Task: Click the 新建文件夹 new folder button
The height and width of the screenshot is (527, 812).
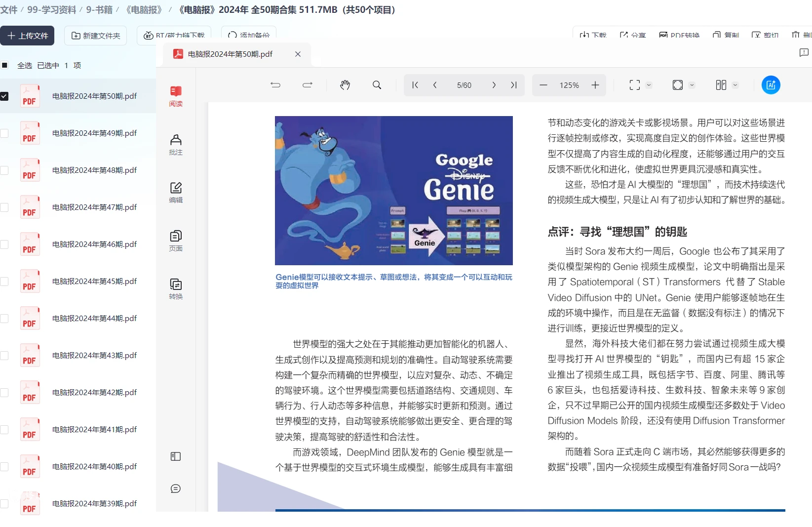Action: point(96,36)
